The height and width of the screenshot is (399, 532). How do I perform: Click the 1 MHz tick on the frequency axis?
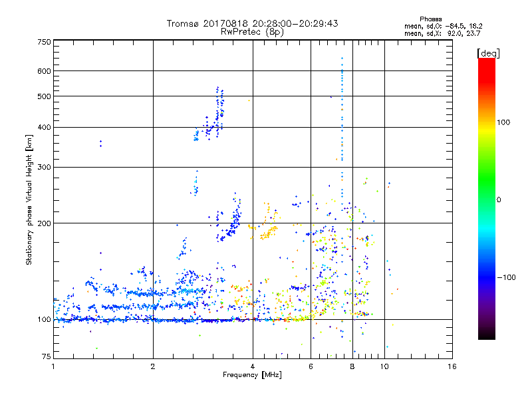(x=53, y=366)
